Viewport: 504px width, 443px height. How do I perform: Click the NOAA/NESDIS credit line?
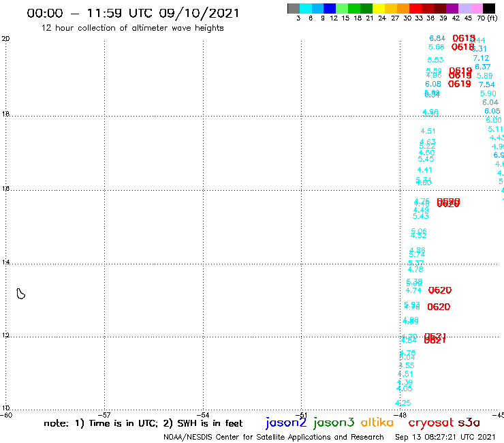pos(274,437)
